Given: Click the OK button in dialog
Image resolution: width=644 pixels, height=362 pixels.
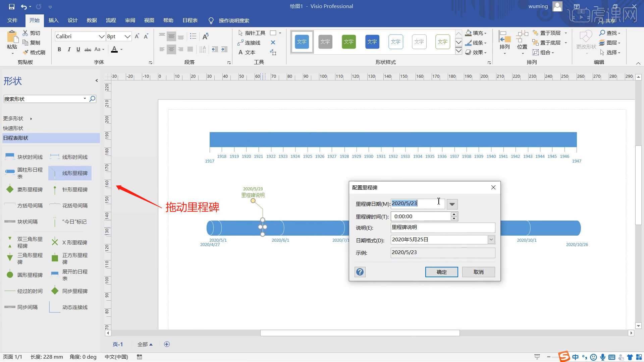Looking at the screenshot, I should click(x=441, y=272).
